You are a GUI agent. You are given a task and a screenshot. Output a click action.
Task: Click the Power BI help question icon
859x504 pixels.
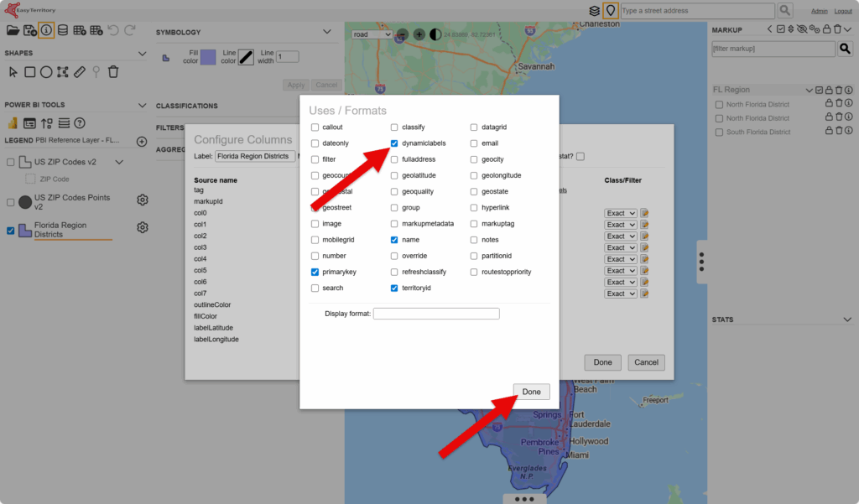[80, 123]
